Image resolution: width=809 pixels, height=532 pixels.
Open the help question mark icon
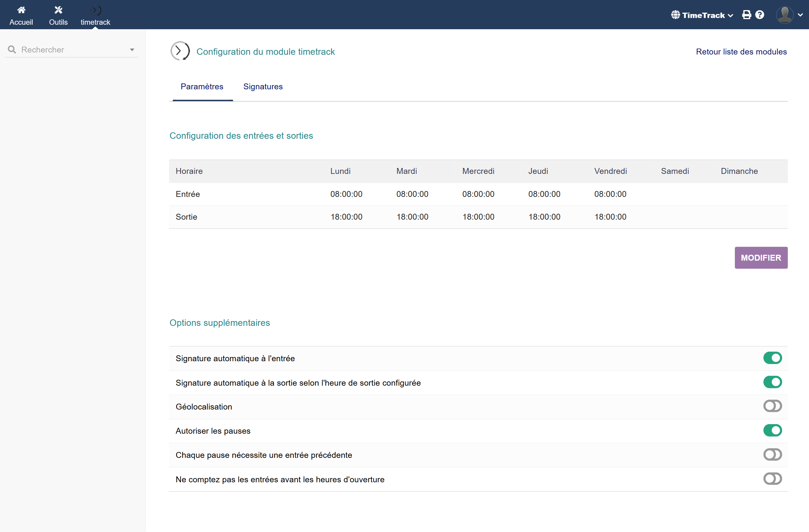click(x=760, y=15)
